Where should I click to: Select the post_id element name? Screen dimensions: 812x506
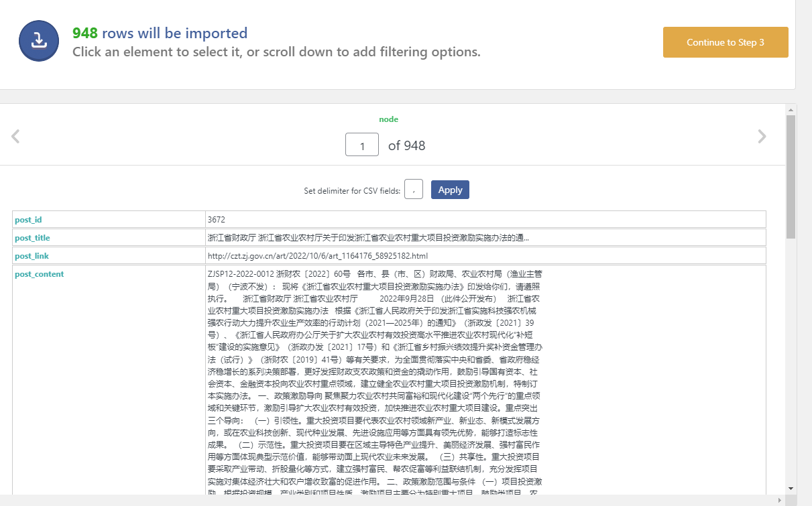pyautogui.click(x=29, y=220)
